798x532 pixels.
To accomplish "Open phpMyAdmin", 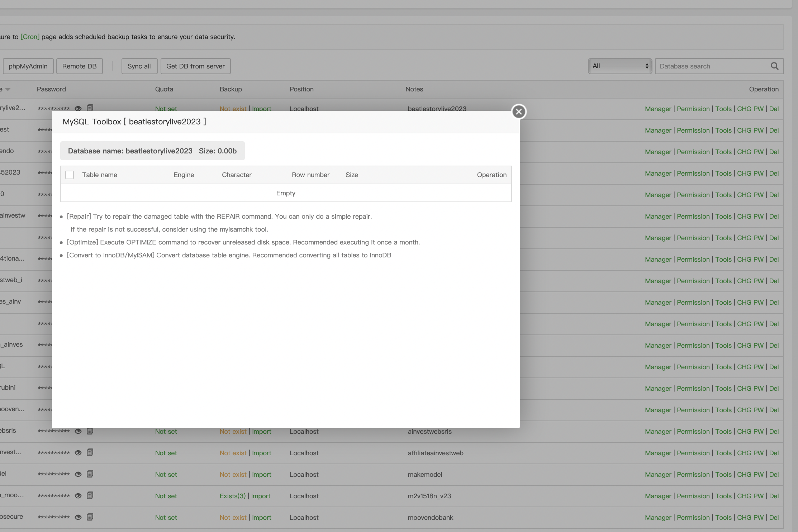I will pos(28,66).
